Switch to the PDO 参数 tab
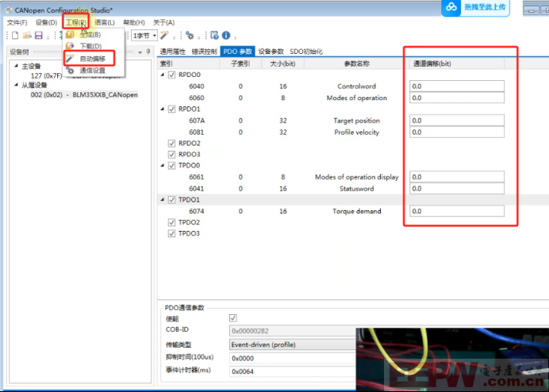Viewport: 549px width, 392px height. coord(238,52)
